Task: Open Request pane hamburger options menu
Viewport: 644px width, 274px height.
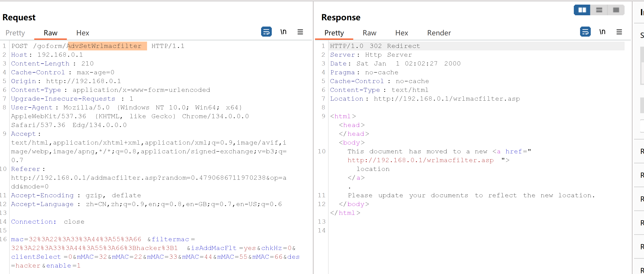Action: click(300, 32)
